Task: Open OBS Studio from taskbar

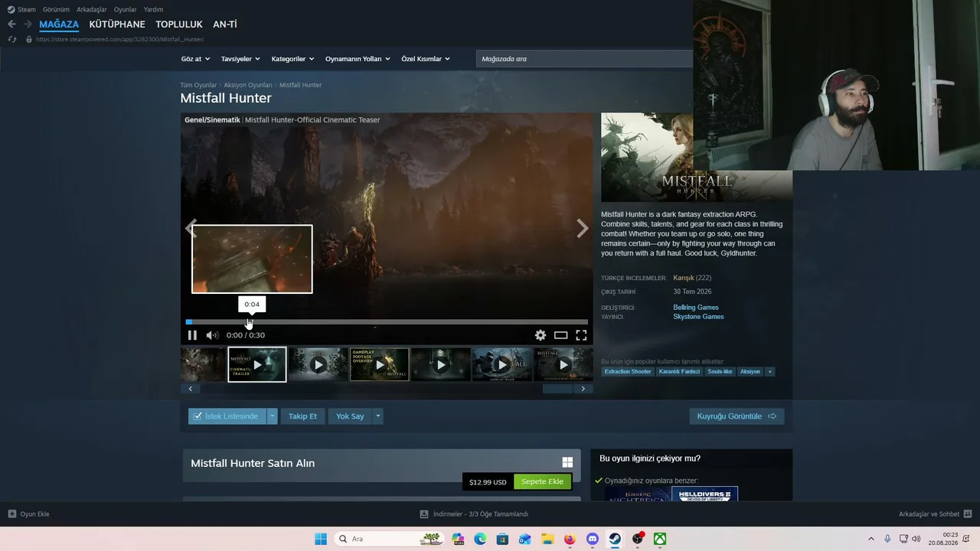Action: tap(637, 539)
